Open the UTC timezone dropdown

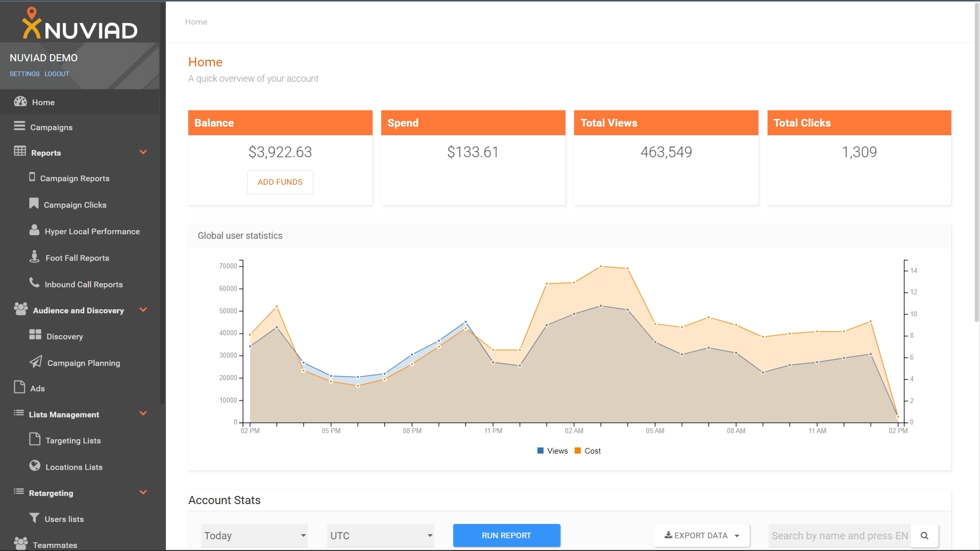pos(380,536)
